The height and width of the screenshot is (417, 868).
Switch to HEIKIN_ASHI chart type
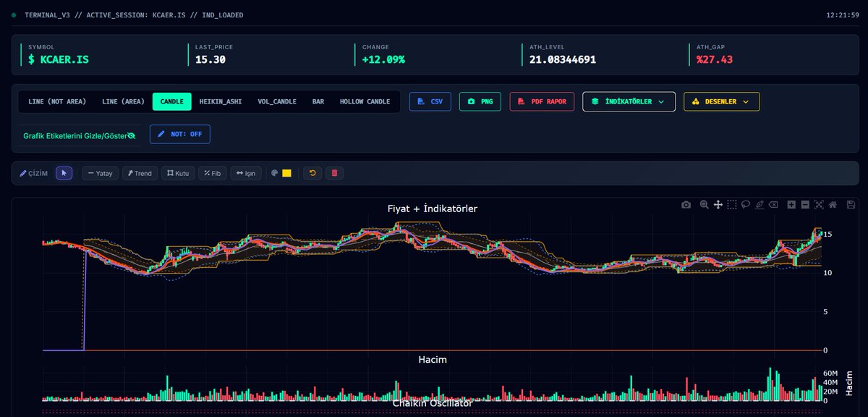click(221, 101)
